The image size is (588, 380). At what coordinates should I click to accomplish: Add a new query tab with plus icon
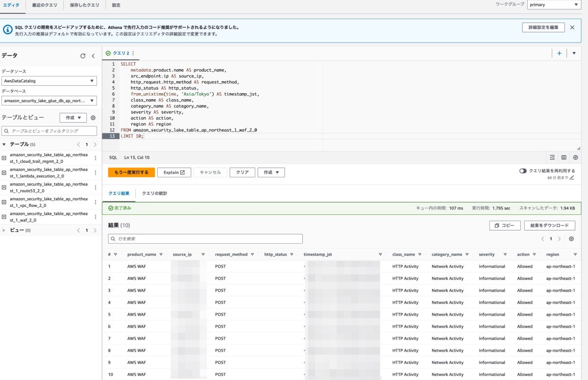pyautogui.click(x=559, y=53)
